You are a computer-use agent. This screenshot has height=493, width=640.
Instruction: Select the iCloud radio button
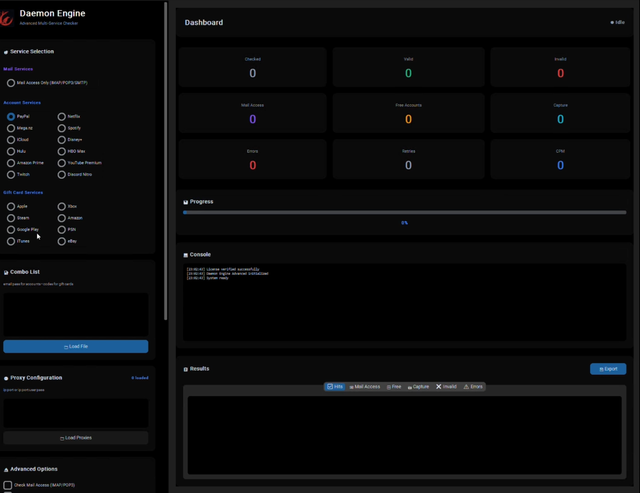click(11, 140)
